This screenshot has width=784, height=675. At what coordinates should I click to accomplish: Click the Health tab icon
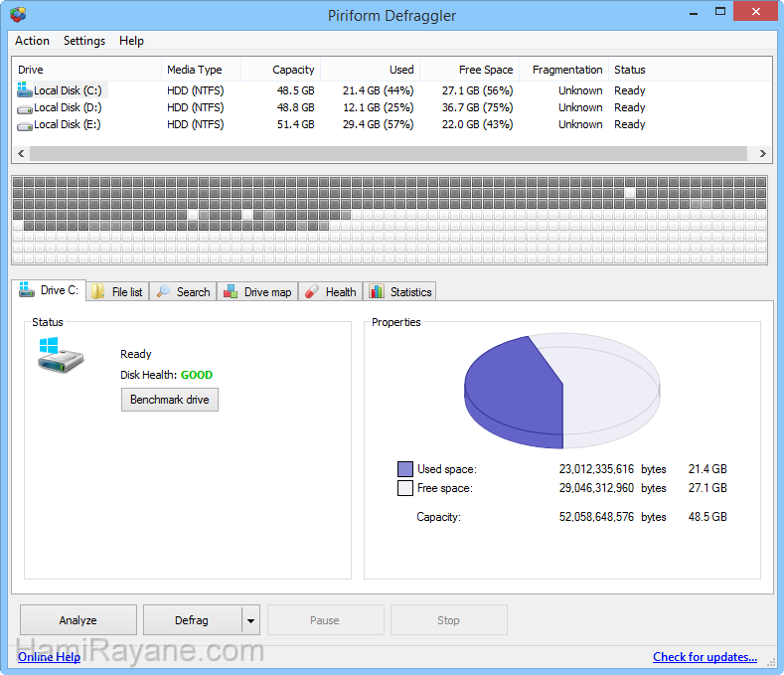click(x=311, y=292)
